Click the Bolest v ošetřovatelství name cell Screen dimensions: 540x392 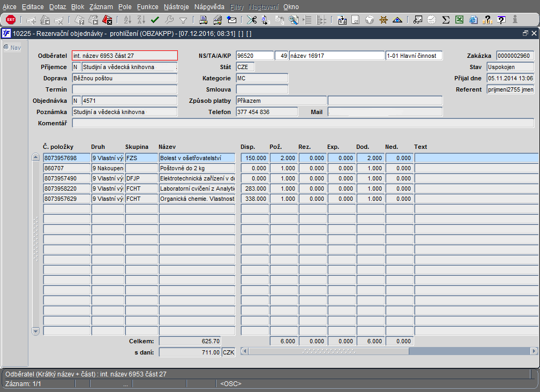(197, 158)
